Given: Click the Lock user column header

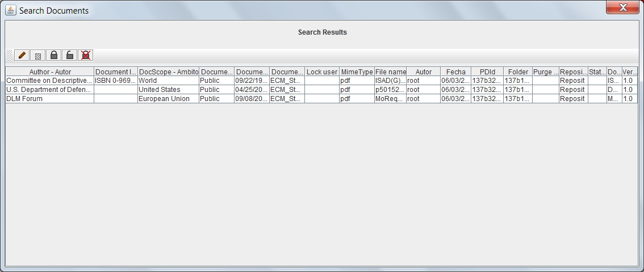Looking at the screenshot, I should [322, 72].
